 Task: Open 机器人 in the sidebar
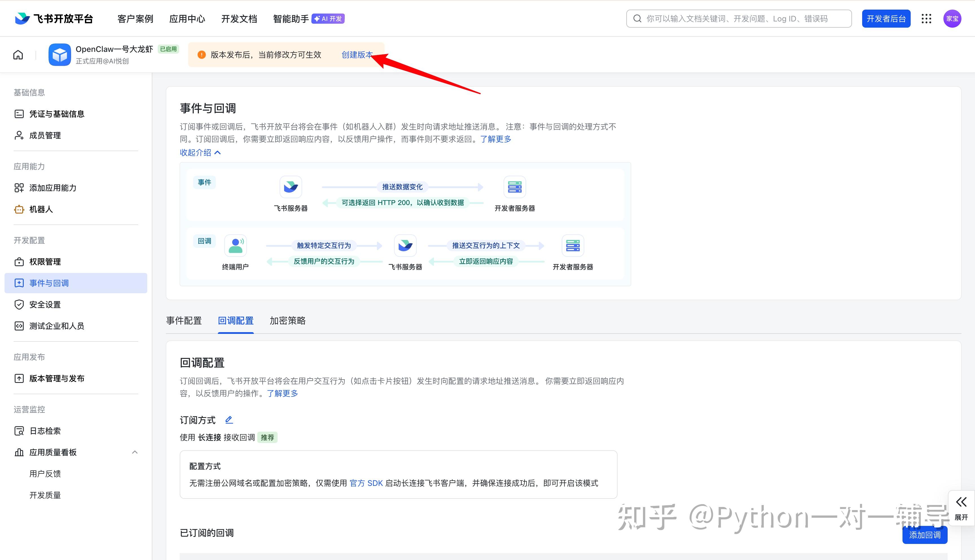coord(41,209)
